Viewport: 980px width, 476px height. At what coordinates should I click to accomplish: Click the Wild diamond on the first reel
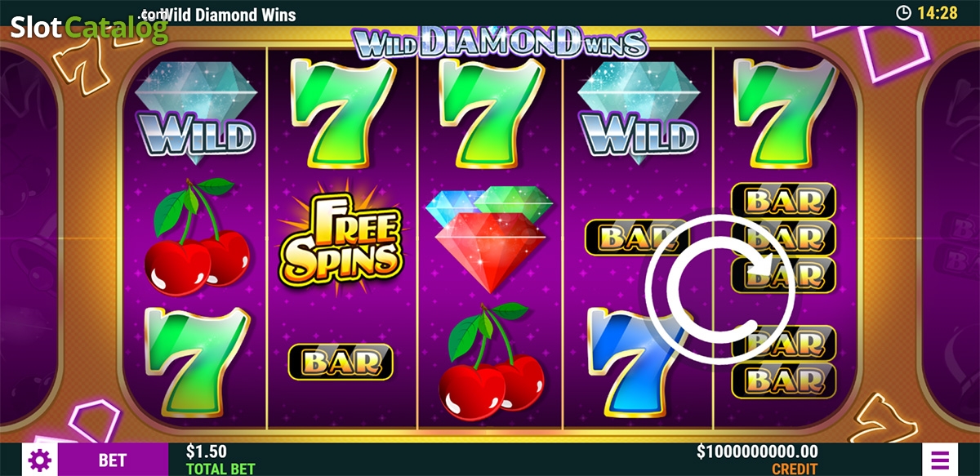(x=194, y=109)
